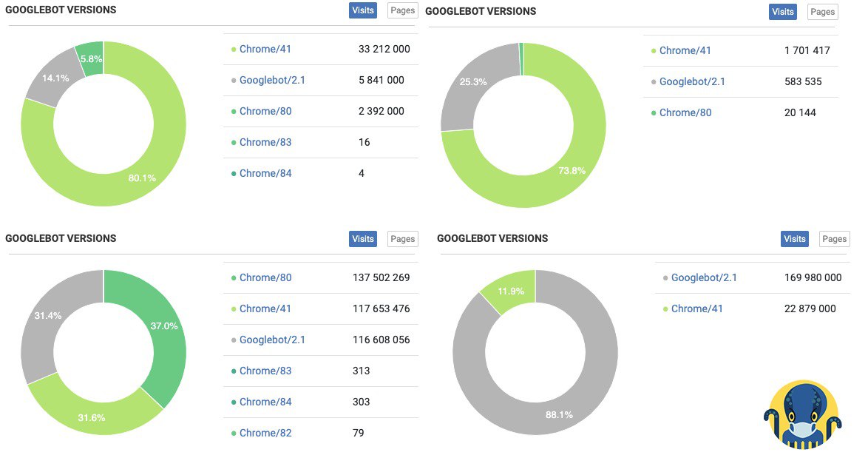Open the Chrome/80 link with 137 502 269 visits
The height and width of the screenshot is (472, 868).
pos(265,277)
